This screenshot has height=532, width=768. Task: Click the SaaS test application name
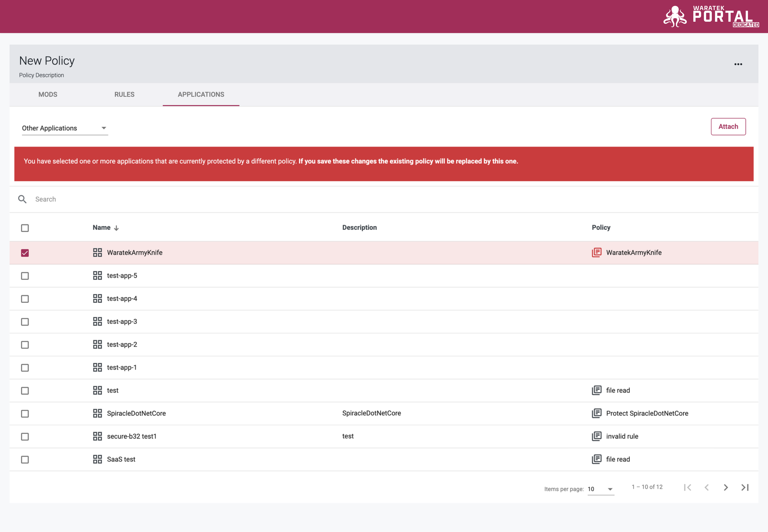121,460
